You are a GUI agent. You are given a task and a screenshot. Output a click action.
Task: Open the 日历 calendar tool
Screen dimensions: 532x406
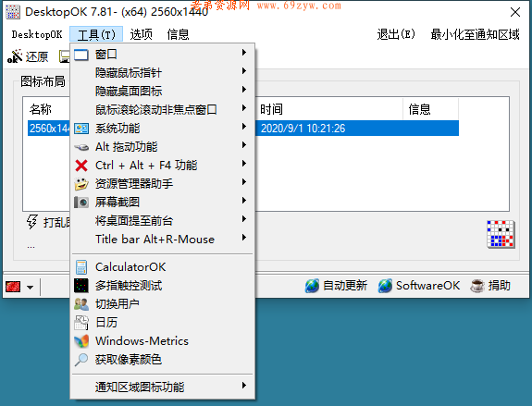point(162,323)
